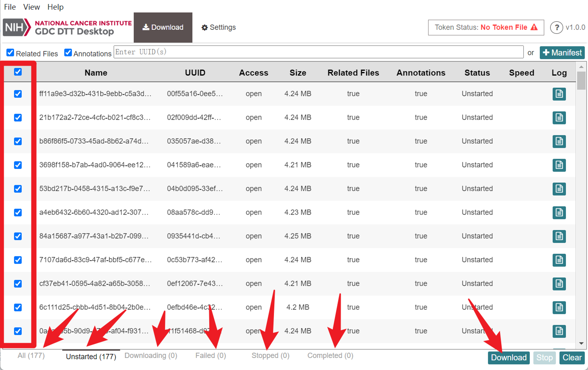Show Failed (0) files filter
This screenshot has width=588, height=370.
(211, 356)
